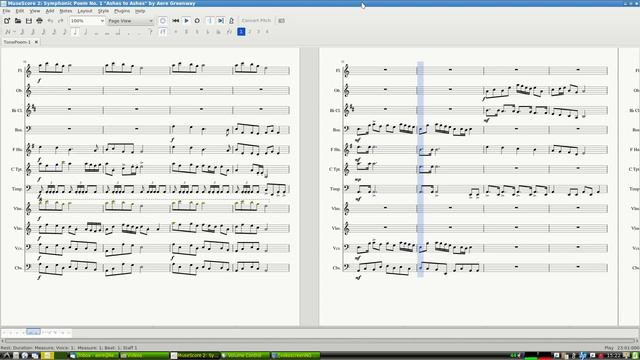Create a new score with the toolbar icon
Screen dimensions: 640x360
(7, 20)
